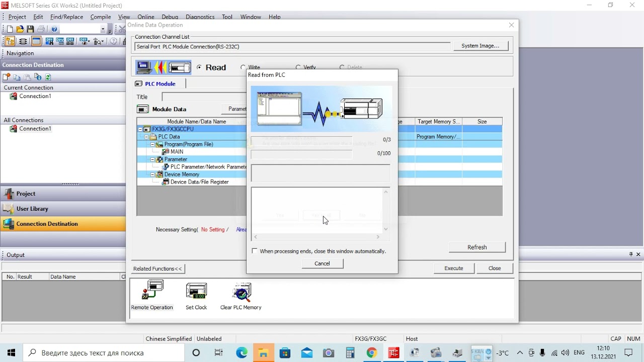Click the GX Works2 red taskbar icon

tap(393, 353)
